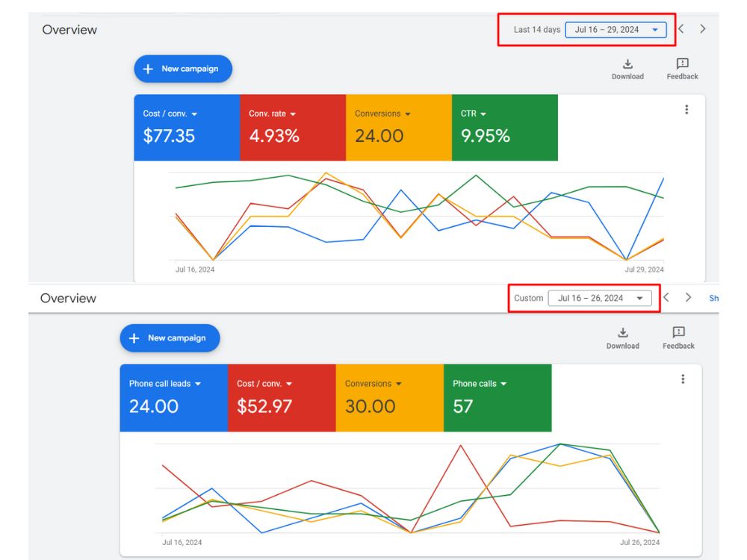This screenshot has width=747, height=560.
Task: Click the lower New campaign button
Action: click(170, 338)
